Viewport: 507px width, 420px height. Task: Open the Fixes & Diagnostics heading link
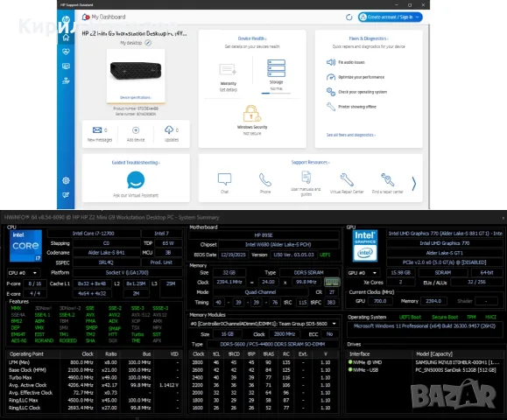(x=369, y=38)
